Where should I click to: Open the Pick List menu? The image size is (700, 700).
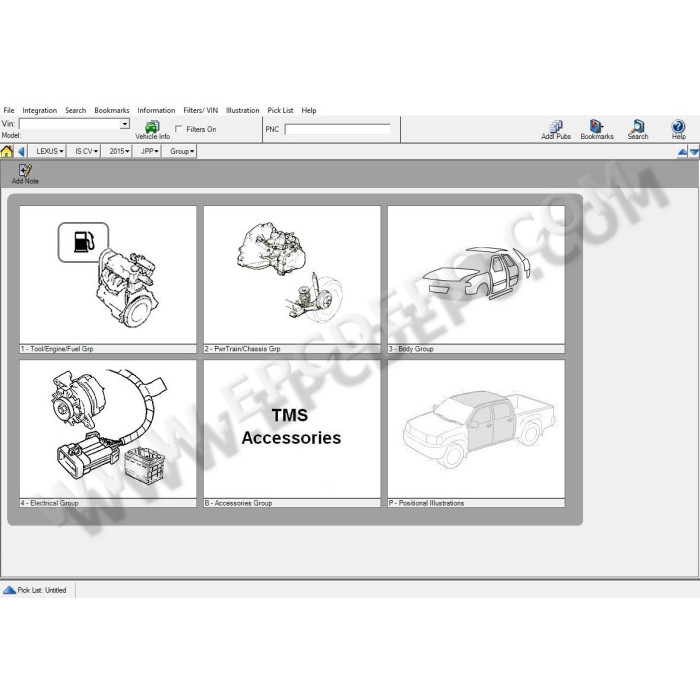pos(280,110)
